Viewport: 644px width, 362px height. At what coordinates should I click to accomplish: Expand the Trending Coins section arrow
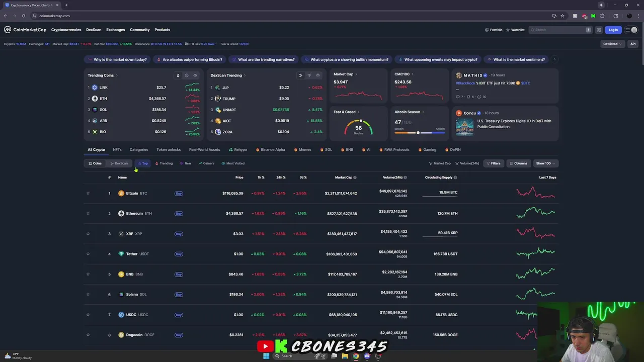[117, 75]
